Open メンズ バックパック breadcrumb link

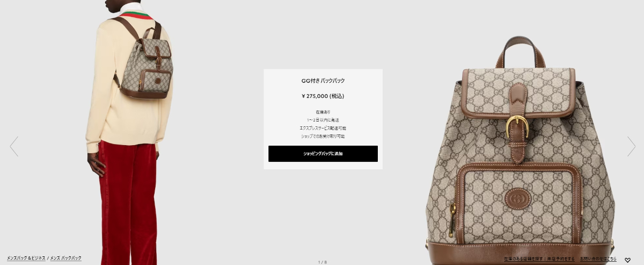pos(66,259)
